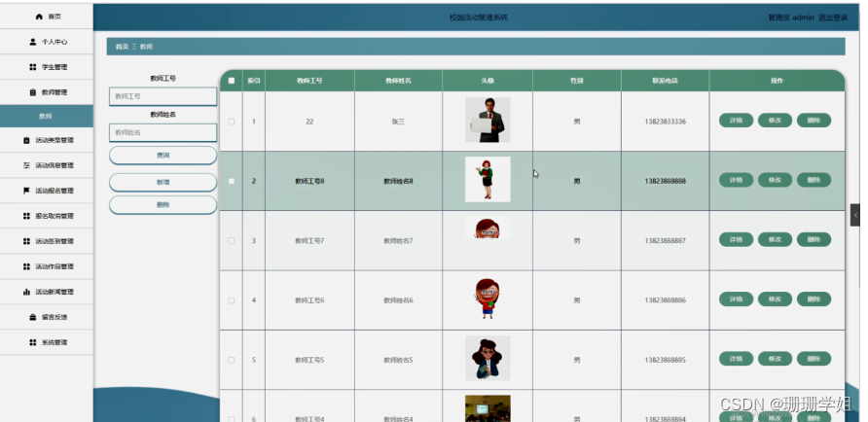Select the 教师 submenu item in sidebar
This screenshot has width=868, height=422.
pos(47,116)
